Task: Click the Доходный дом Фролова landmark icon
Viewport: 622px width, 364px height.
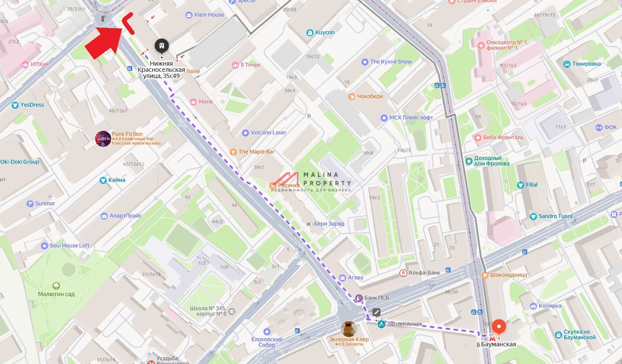Action: click(x=469, y=160)
